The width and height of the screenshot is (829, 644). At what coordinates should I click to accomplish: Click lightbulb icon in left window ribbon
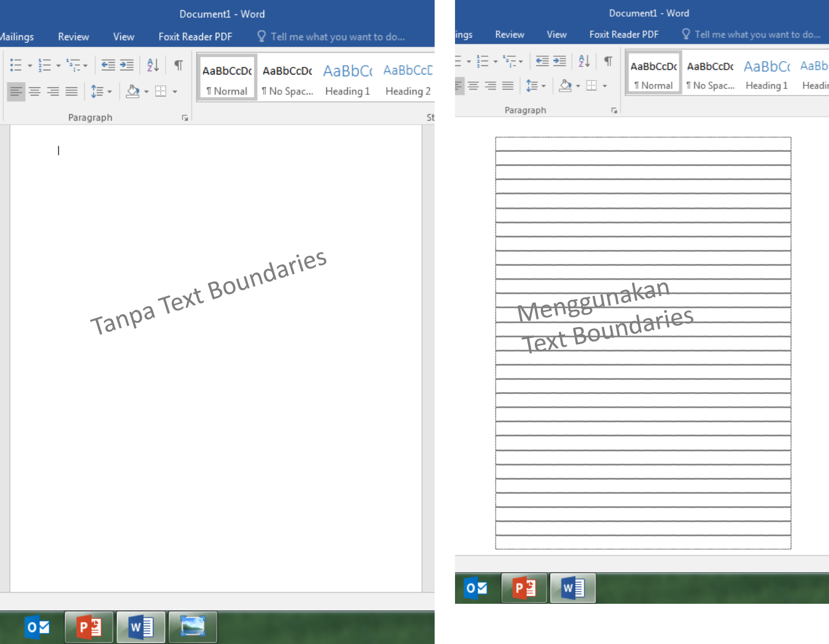coord(261,36)
